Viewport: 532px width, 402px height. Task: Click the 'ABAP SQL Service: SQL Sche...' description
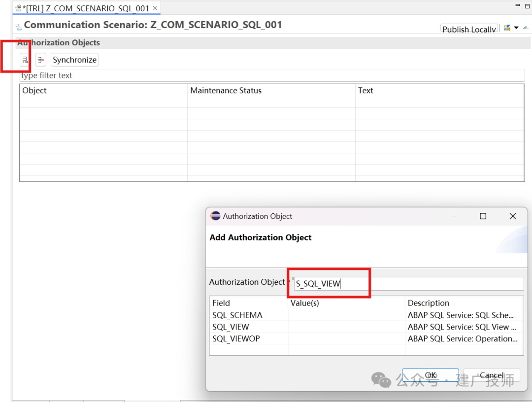click(x=461, y=315)
